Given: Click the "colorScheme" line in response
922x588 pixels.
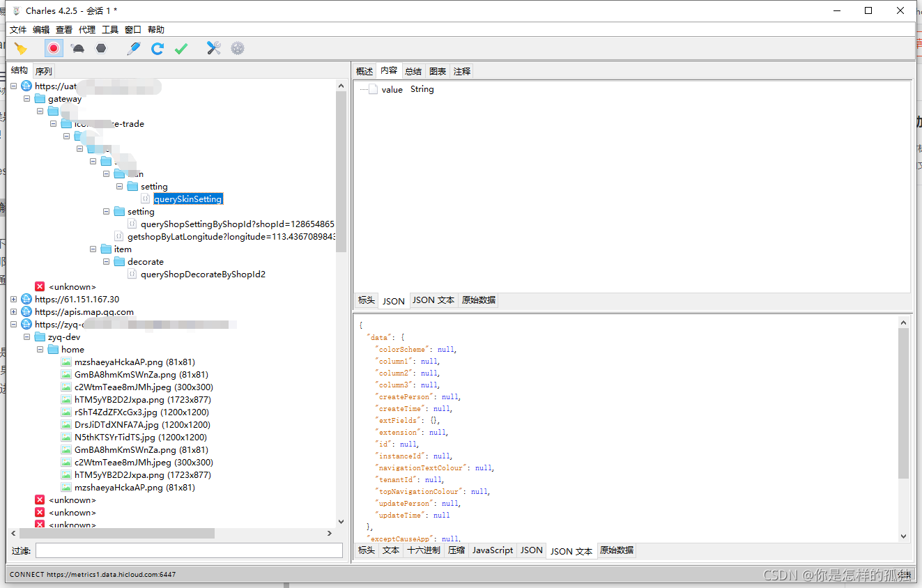Looking at the screenshot, I should pyautogui.click(x=417, y=349).
